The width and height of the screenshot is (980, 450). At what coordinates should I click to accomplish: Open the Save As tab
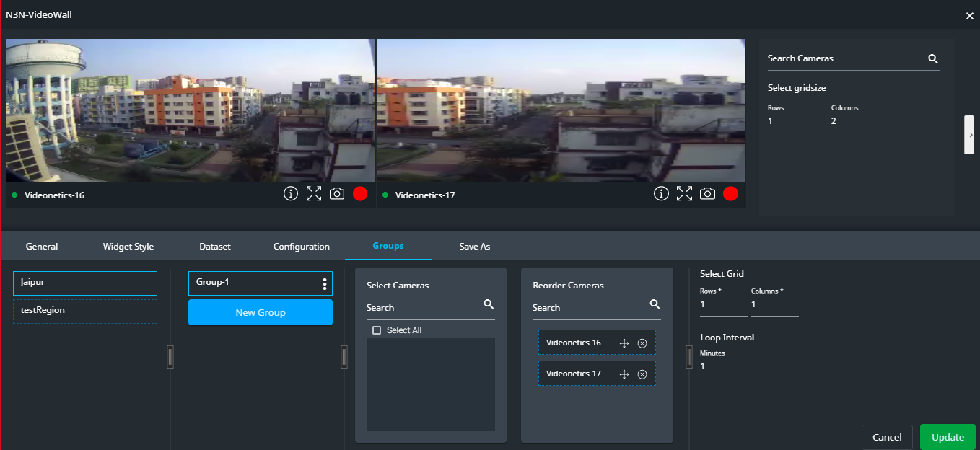pyautogui.click(x=475, y=247)
